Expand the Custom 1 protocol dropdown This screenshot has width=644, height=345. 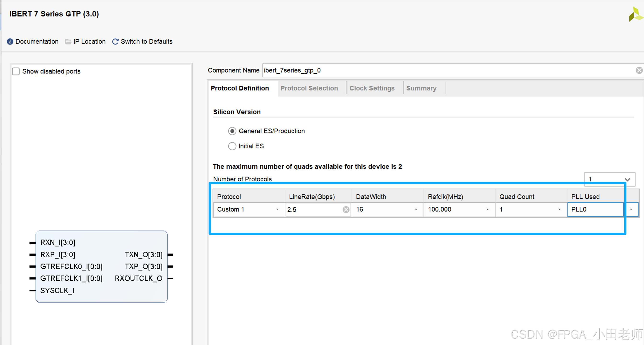tap(277, 209)
